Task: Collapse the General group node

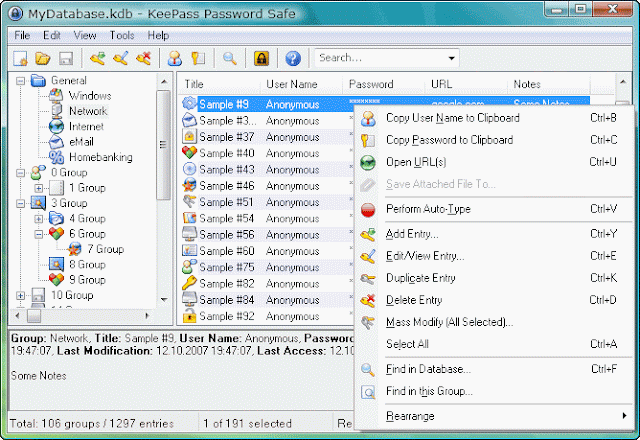Action: (20, 81)
